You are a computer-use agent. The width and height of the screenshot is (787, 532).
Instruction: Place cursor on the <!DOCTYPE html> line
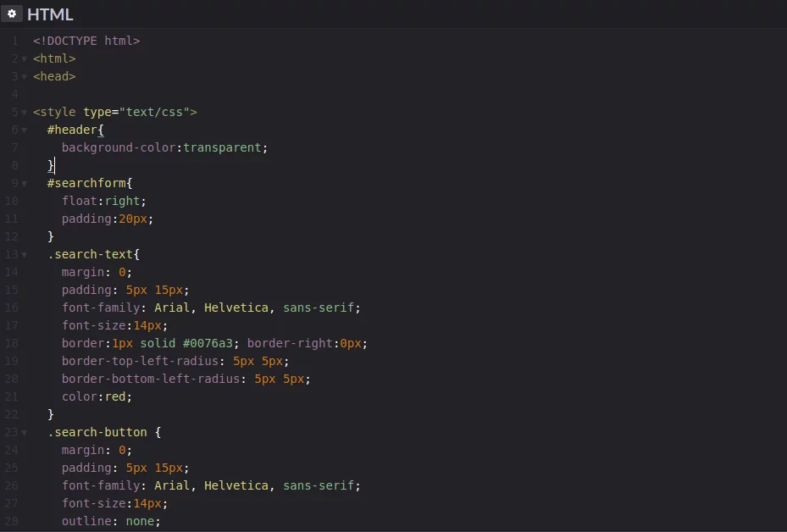86,41
